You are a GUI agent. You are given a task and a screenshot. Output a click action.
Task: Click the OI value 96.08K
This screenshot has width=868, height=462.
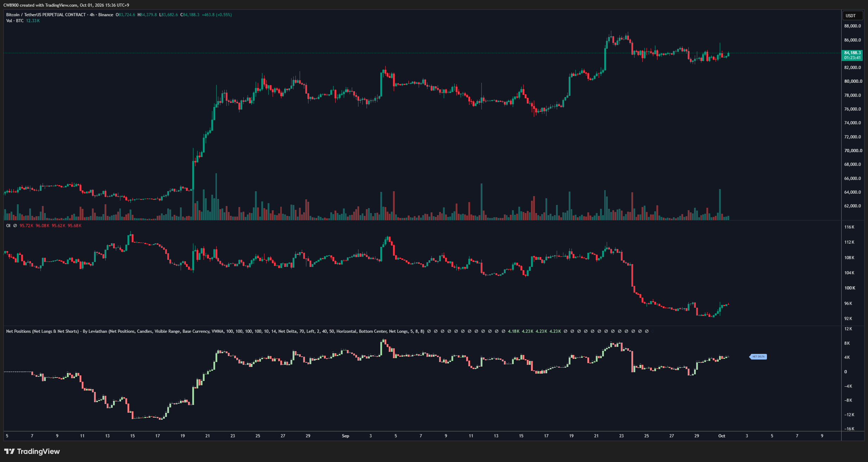coord(43,226)
